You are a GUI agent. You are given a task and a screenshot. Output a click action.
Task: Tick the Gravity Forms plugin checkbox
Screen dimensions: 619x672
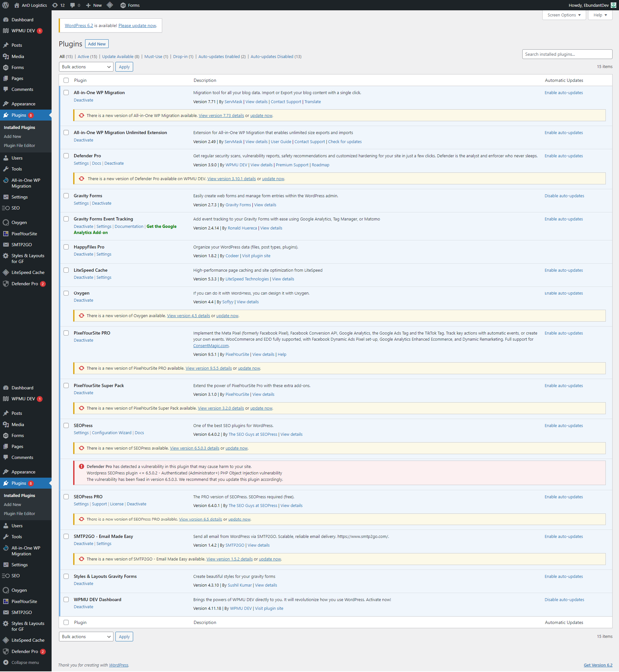66,196
